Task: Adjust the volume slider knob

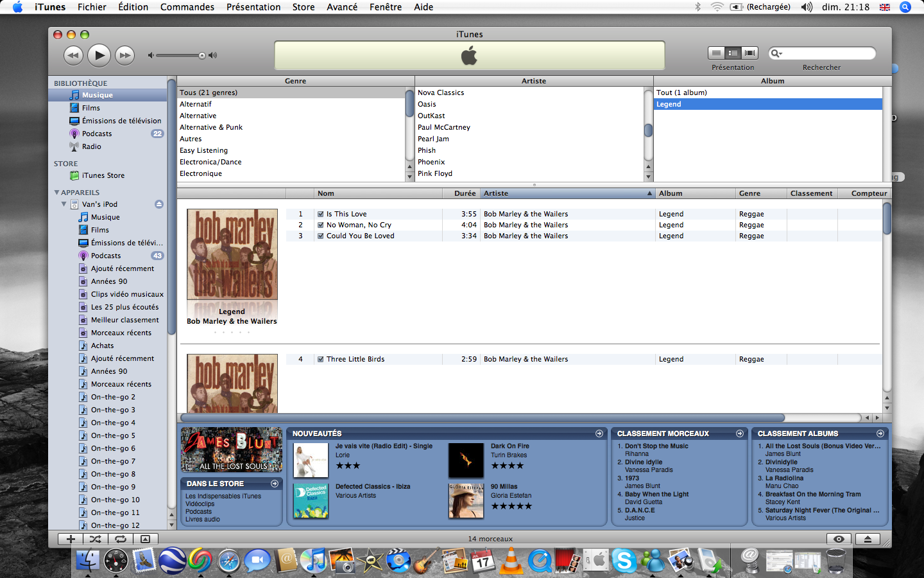Action: [202, 56]
